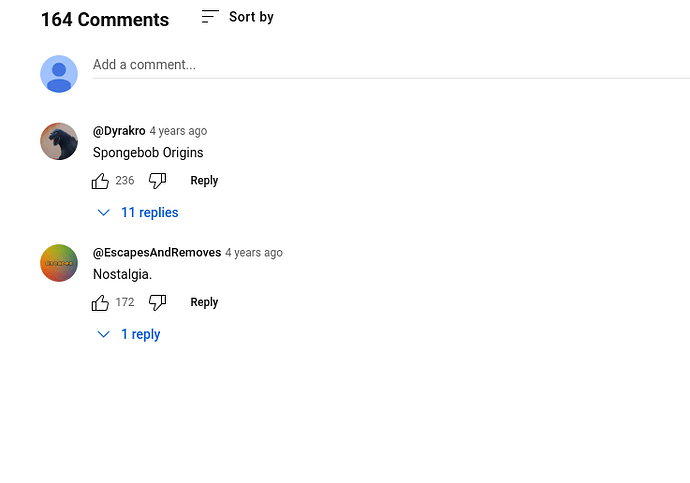Viewport: 690px width, 483px height.
Task: Like the Spongebob Origins comment
Action: [100, 181]
